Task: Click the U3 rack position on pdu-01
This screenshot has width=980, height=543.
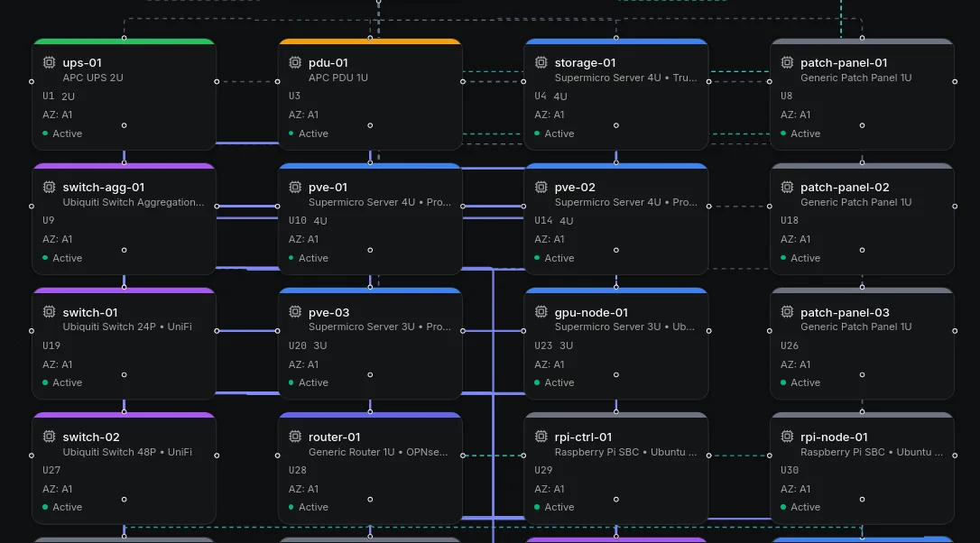Action: (294, 96)
